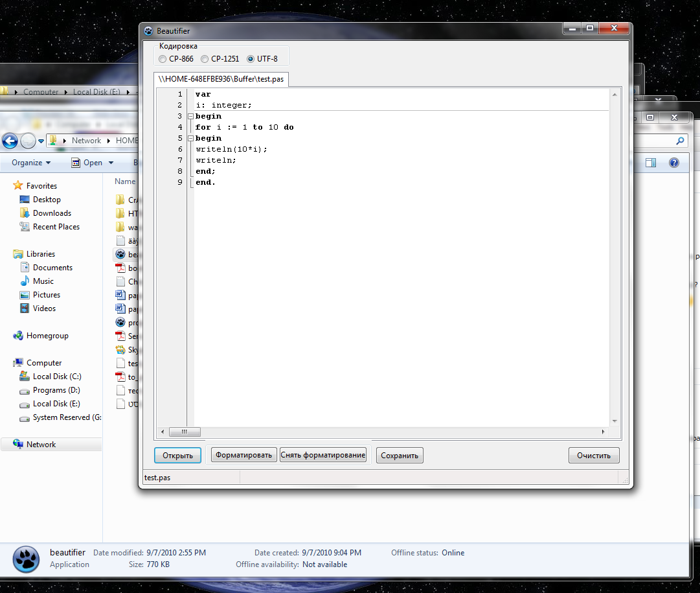This screenshot has height=593, width=700.
Task: Click the Music library icon
Action: pos(25,281)
